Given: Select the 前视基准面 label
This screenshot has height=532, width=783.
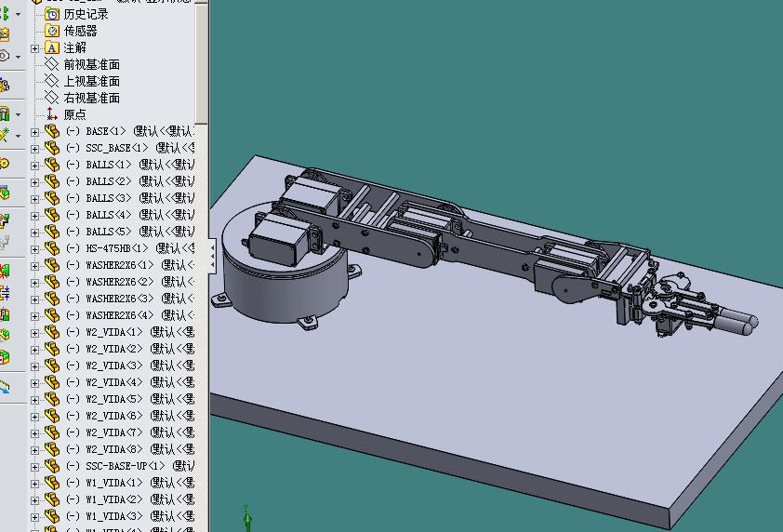Looking at the screenshot, I should 92,64.
